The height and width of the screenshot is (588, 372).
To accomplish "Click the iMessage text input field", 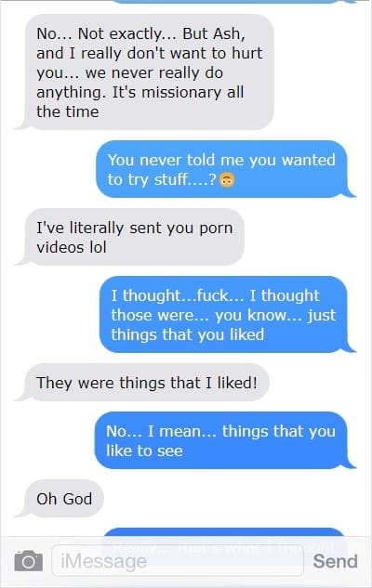I will (x=178, y=561).
